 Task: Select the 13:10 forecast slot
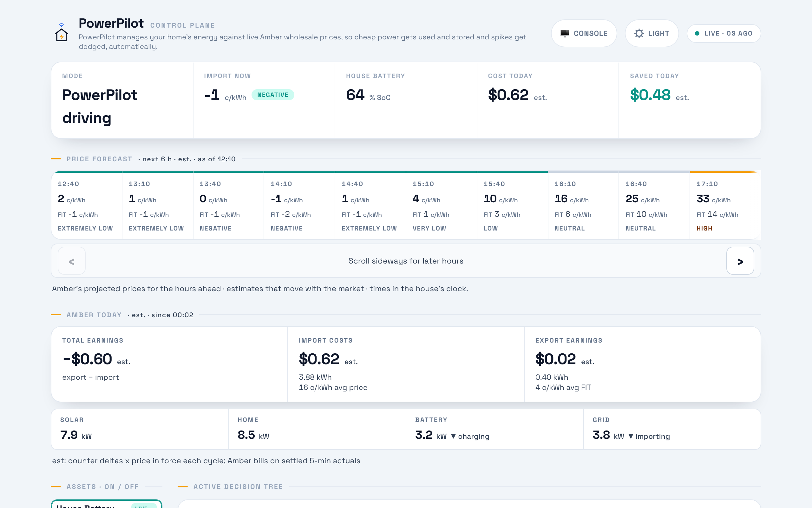158,205
